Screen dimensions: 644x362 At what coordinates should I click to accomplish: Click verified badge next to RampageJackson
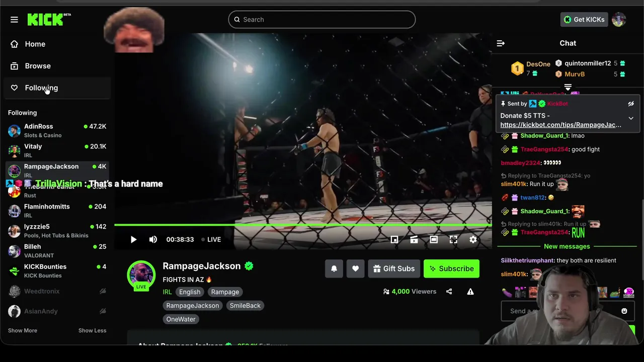click(249, 266)
